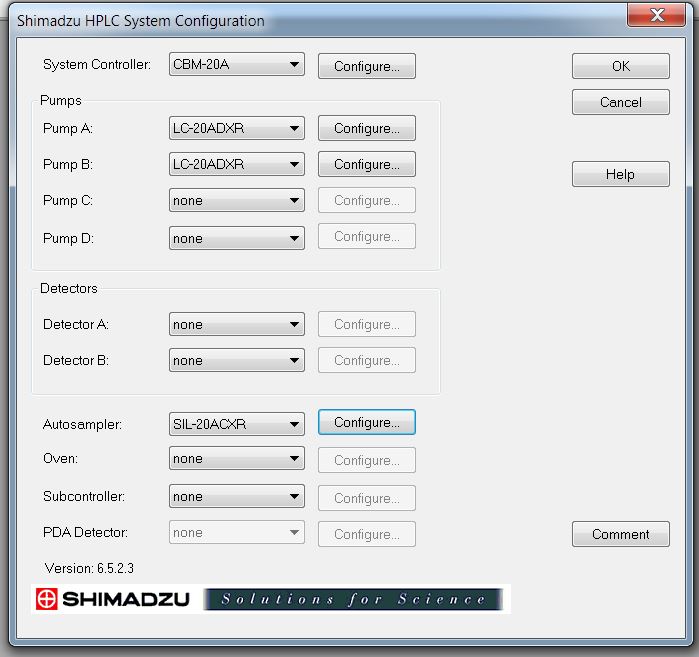Click Configure next to System Controller
Image resolution: width=699 pixels, height=657 pixels.
coord(366,66)
